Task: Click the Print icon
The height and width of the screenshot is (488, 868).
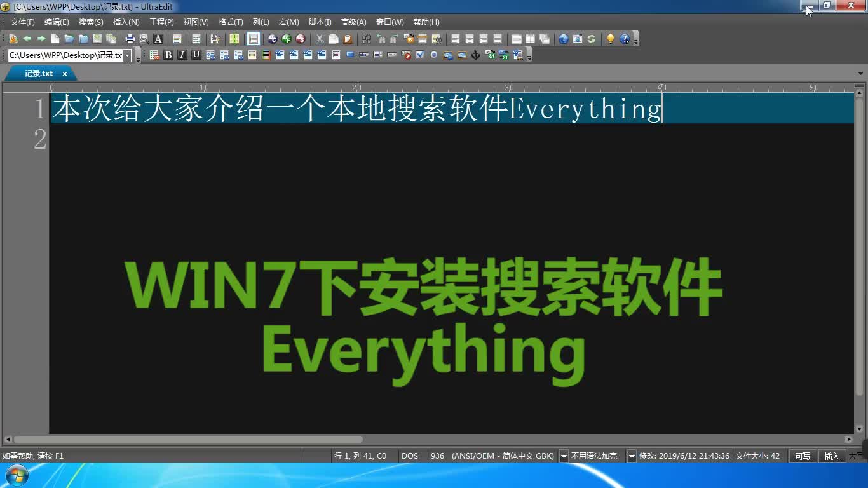Action: (x=130, y=39)
